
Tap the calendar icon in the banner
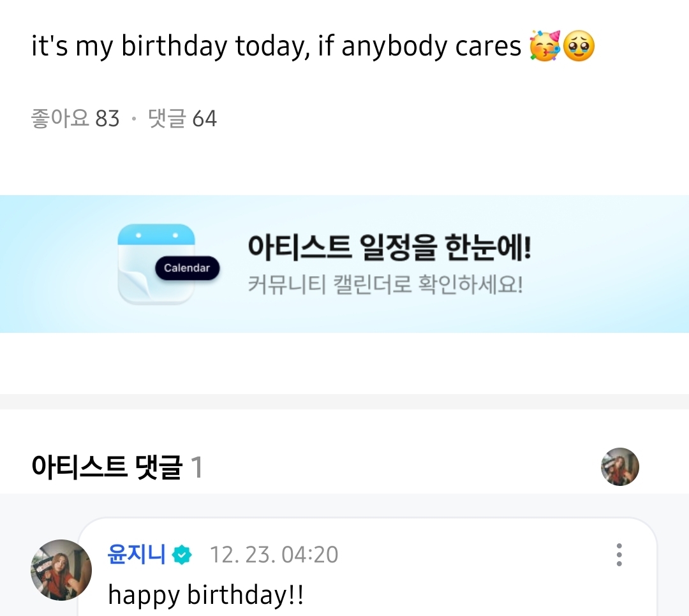pos(156,263)
